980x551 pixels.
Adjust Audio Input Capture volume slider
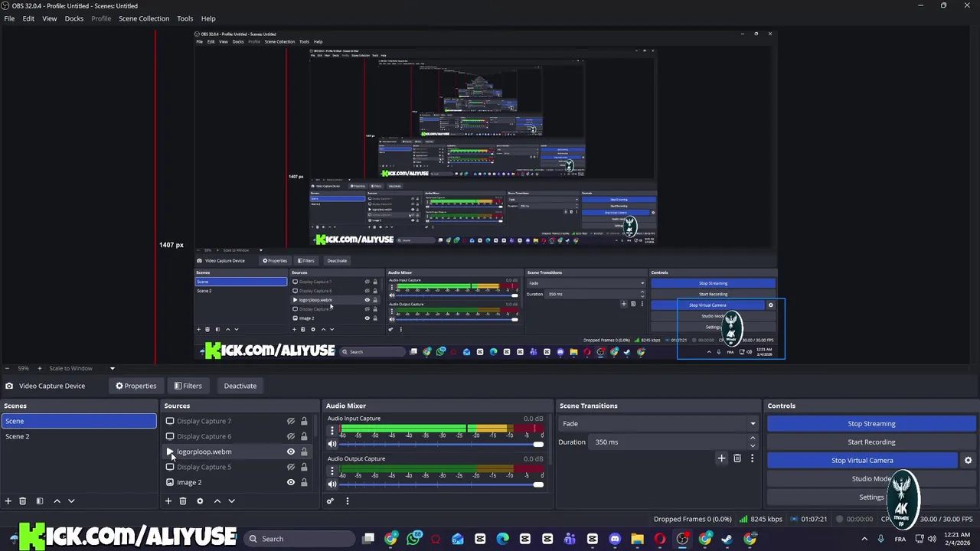(442, 445)
